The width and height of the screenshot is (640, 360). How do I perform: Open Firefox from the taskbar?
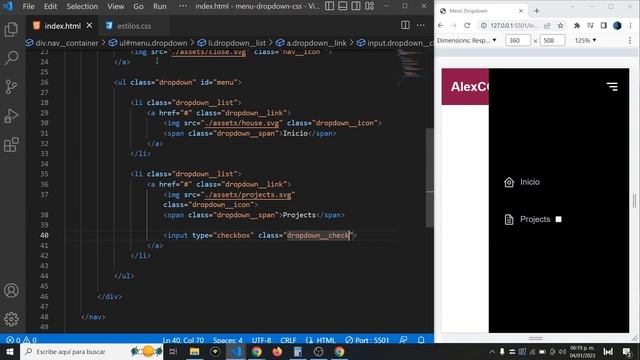click(x=277, y=351)
